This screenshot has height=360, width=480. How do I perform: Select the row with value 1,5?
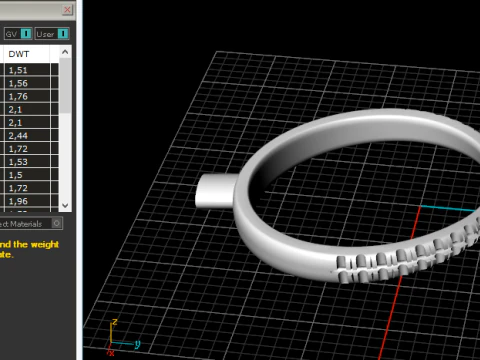[x=29, y=175]
